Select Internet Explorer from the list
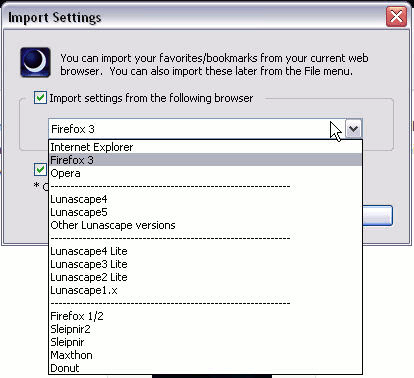 tap(205, 147)
